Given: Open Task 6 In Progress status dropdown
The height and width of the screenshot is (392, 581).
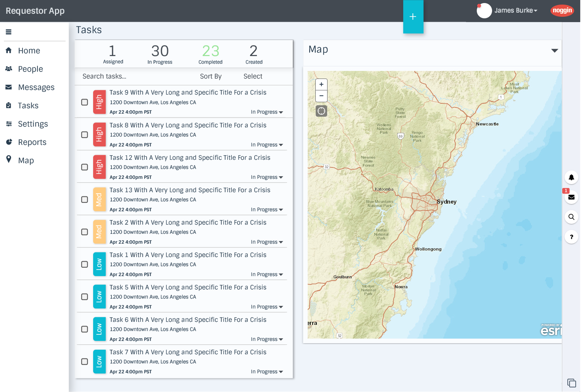Looking at the screenshot, I should pyautogui.click(x=267, y=339).
